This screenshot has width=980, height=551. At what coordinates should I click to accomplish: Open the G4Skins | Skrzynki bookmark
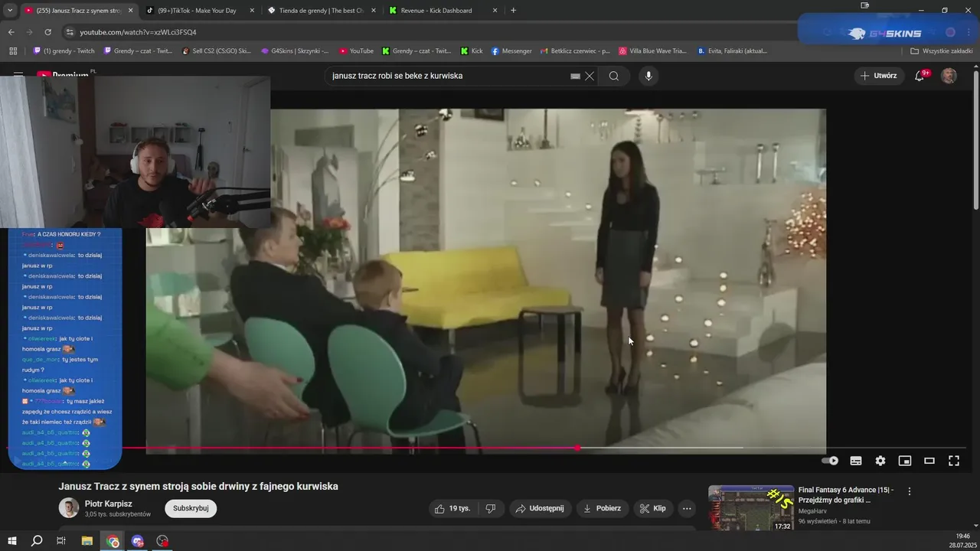pyautogui.click(x=294, y=51)
